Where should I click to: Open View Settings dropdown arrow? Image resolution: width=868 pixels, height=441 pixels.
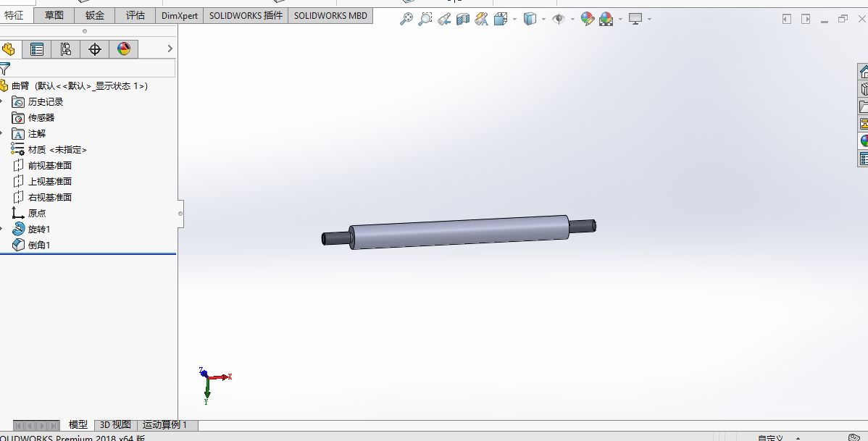coord(649,20)
